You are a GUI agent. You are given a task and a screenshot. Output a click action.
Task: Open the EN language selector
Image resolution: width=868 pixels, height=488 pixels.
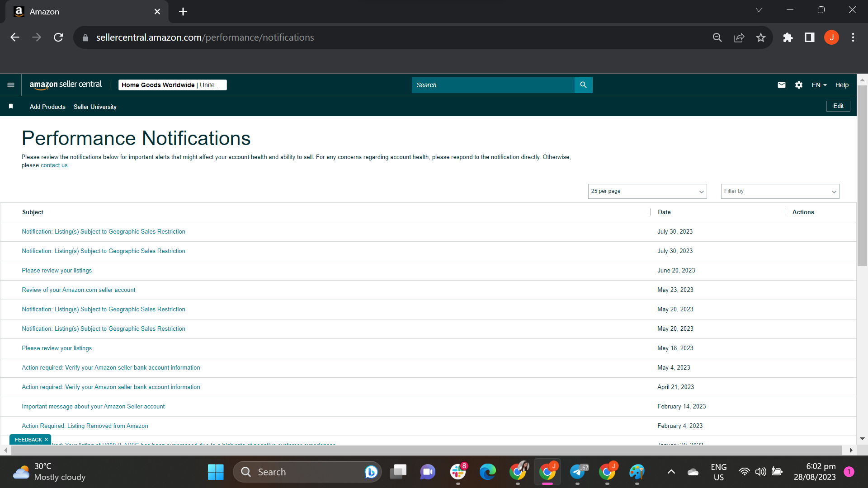click(x=819, y=85)
